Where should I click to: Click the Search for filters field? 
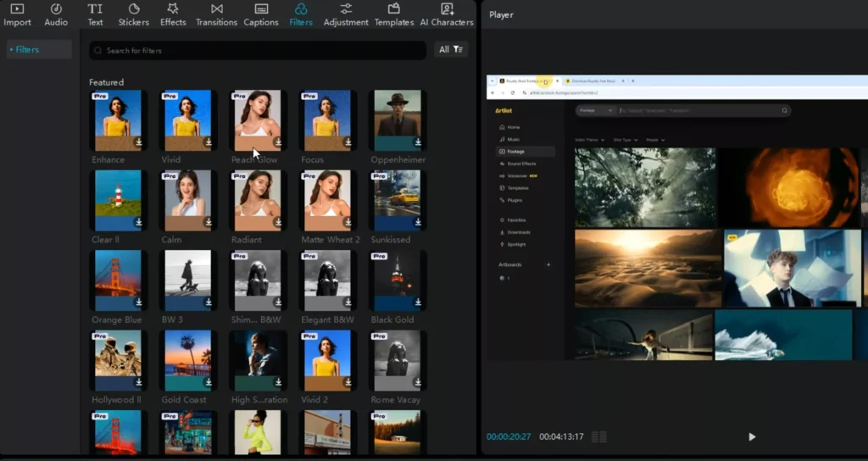pos(258,50)
